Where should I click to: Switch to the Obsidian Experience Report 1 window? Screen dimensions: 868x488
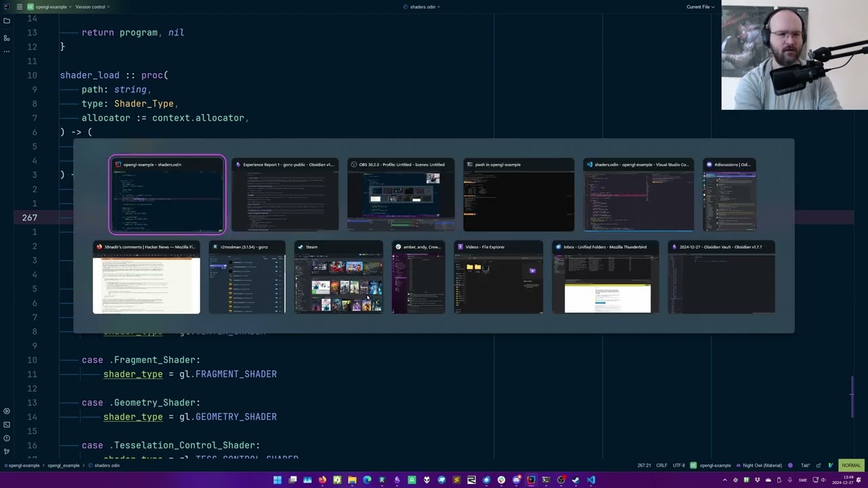point(285,195)
